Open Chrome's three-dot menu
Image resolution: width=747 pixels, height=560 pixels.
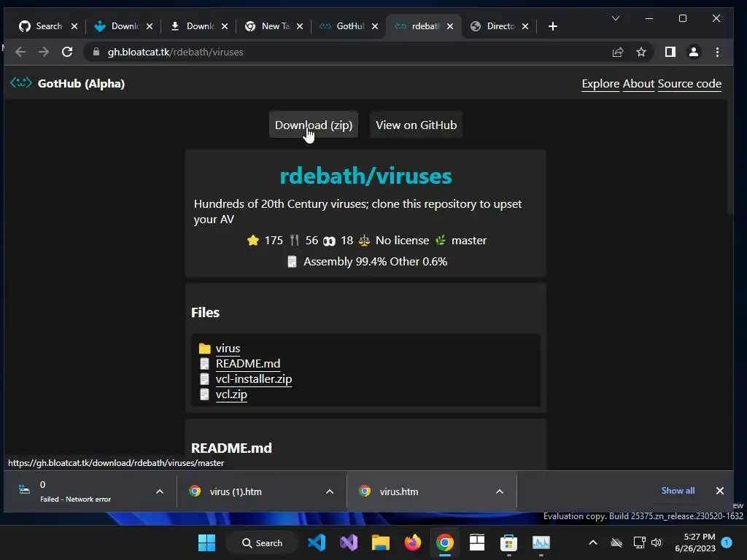click(x=718, y=52)
